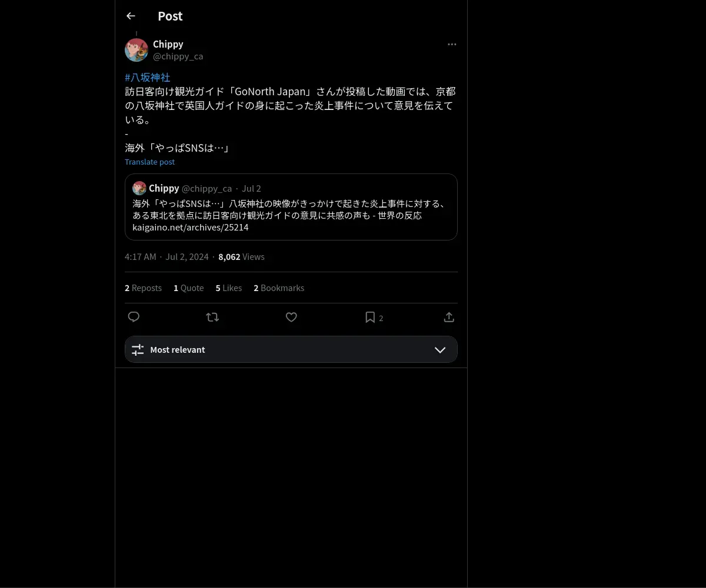
Task: Open the three-dot more options menu
Action: tap(452, 44)
